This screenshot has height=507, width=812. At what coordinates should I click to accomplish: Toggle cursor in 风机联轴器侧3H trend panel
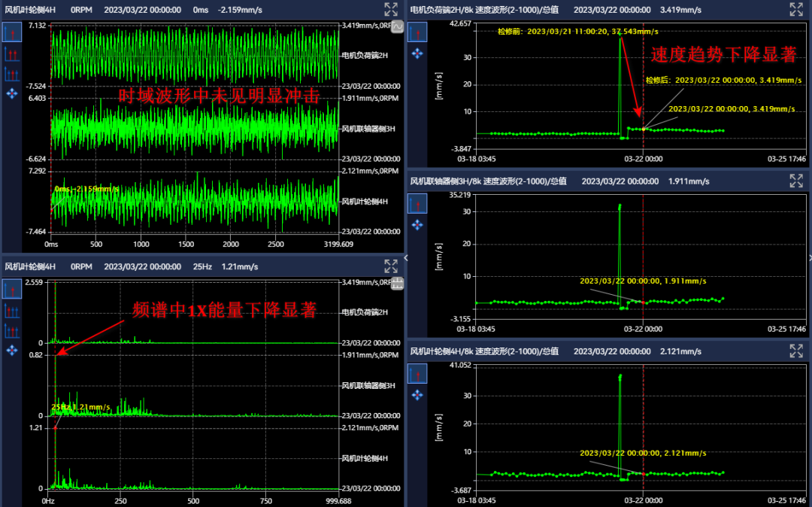pos(417,203)
